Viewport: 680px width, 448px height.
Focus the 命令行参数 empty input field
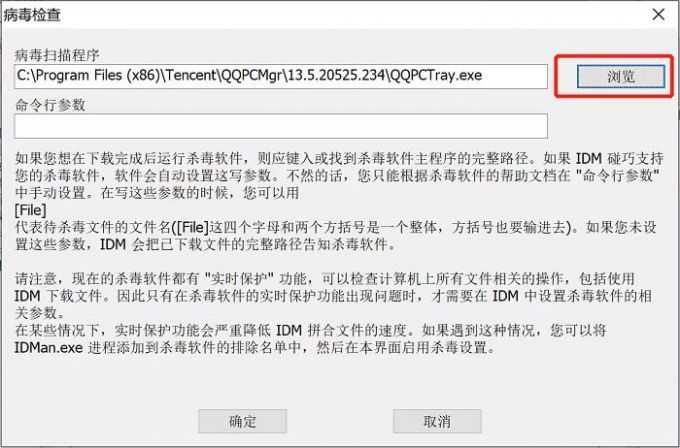(x=281, y=126)
